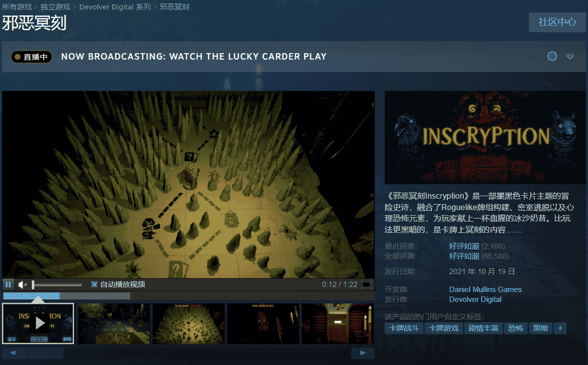Select the 剧情丰富 tag
The image size is (588, 365).
coord(484,328)
